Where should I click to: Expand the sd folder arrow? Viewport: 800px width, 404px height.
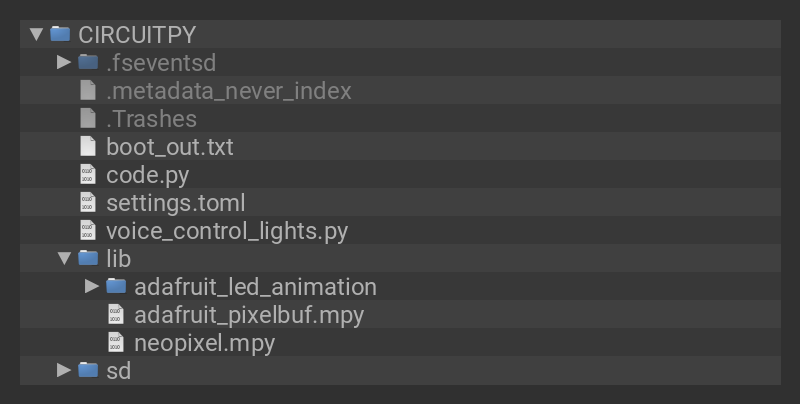(64, 371)
